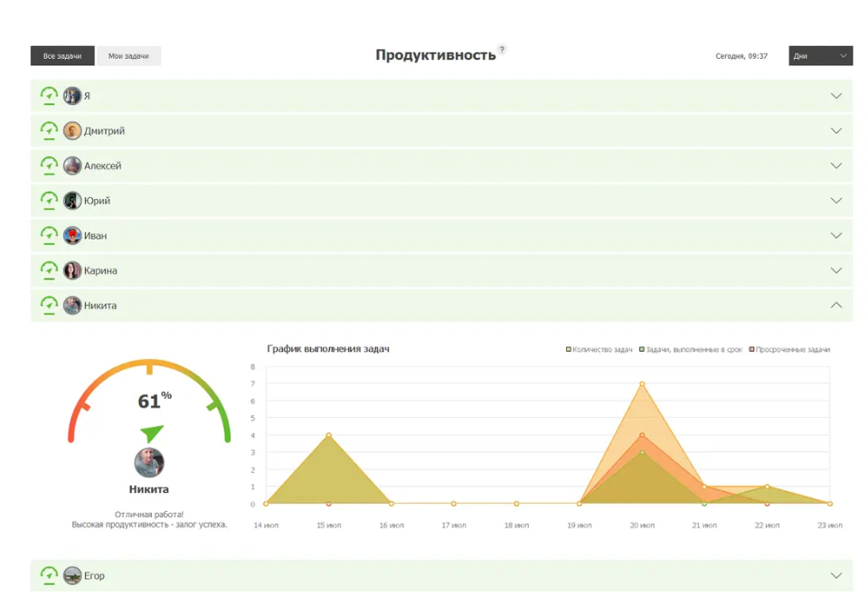
Task: Expand the Я row with chevron
Action: 835,96
